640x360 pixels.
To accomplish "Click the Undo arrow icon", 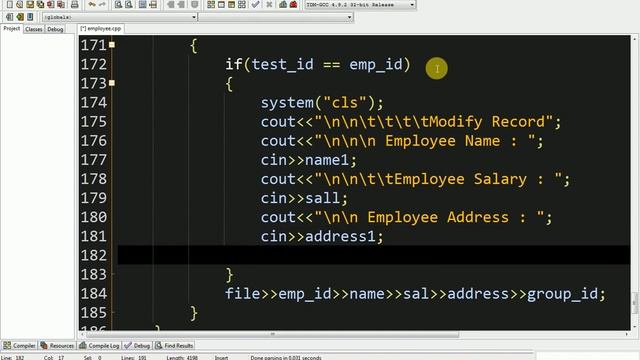I will pyautogui.click(x=92, y=4).
